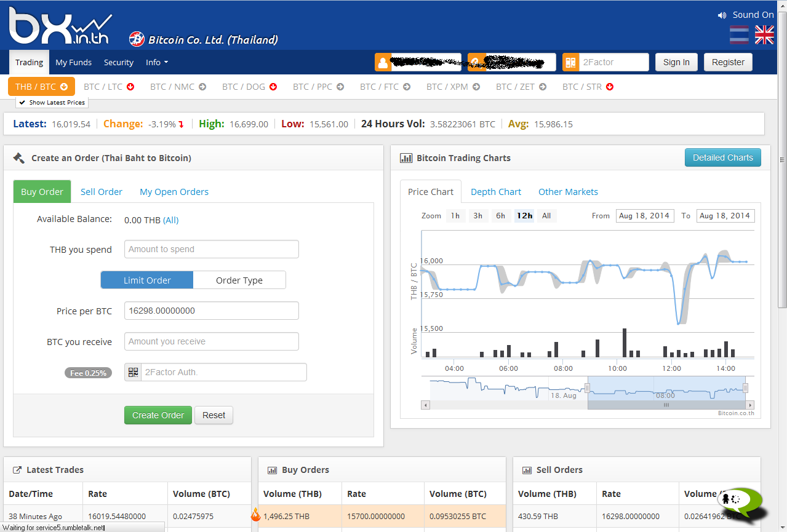The width and height of the screenshot is (787, 532).
Task: Open the Sell Order tab
Action: (x=102, y=192)
